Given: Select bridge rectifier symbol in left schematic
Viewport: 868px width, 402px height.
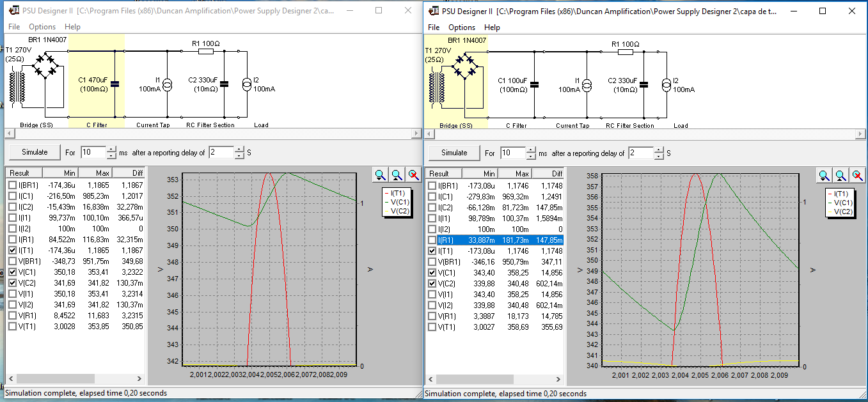Looking at the screenshot, I should [44, 66].
